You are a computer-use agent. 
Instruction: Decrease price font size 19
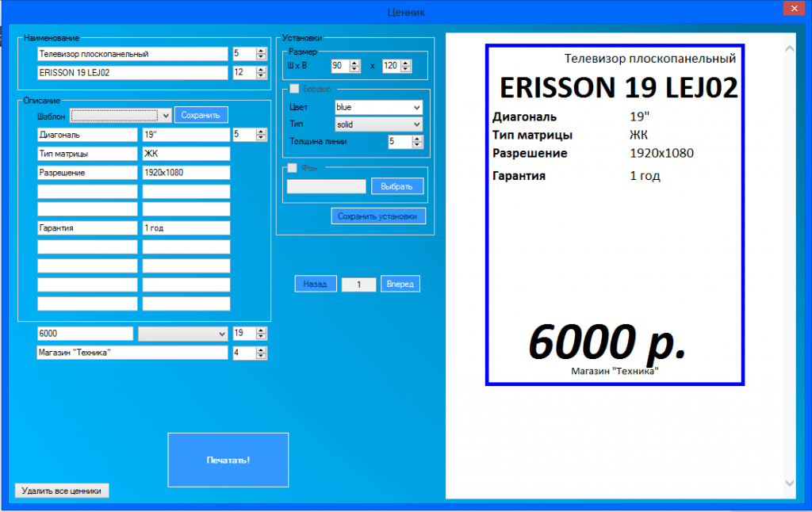point(261,337)
